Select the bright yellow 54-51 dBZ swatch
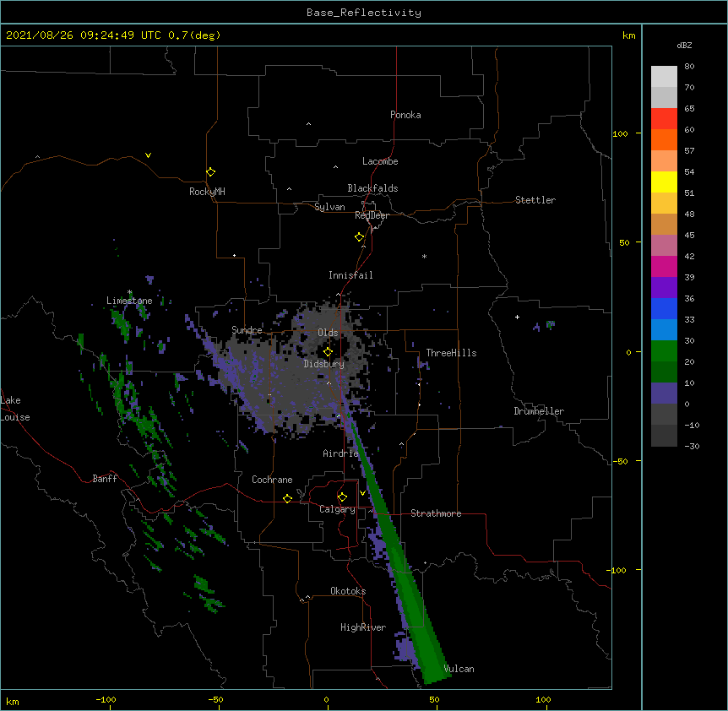The width and height of the screenshot is (728, 711). click(x=664, y=182)
